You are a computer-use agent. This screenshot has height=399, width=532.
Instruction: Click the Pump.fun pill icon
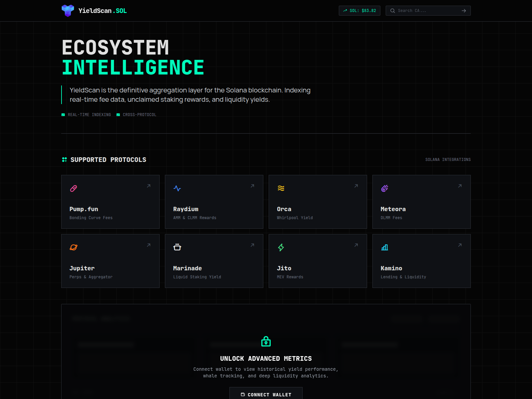pos(73,189)
